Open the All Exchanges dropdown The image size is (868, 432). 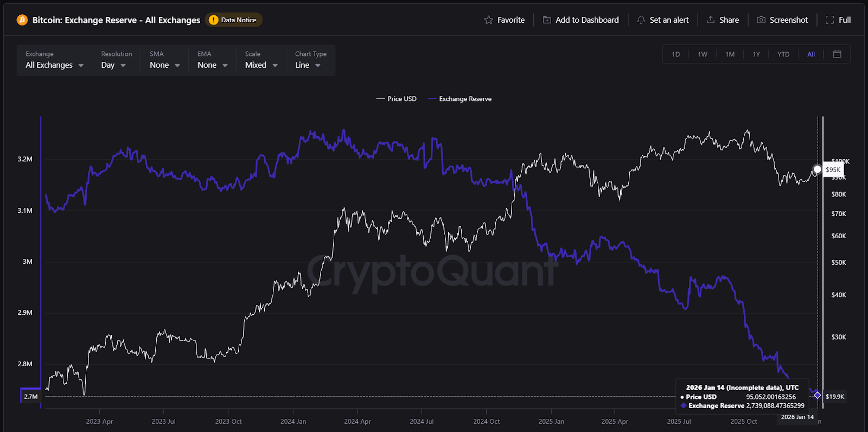pos(54,65)
